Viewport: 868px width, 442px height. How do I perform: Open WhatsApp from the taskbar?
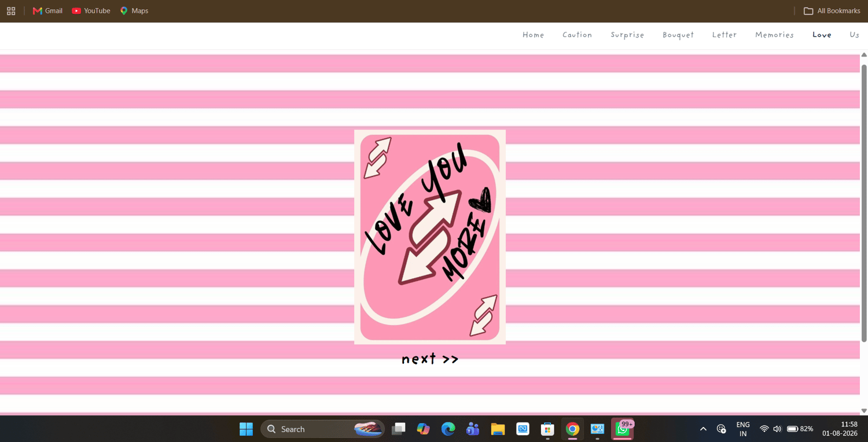[623, 429]
